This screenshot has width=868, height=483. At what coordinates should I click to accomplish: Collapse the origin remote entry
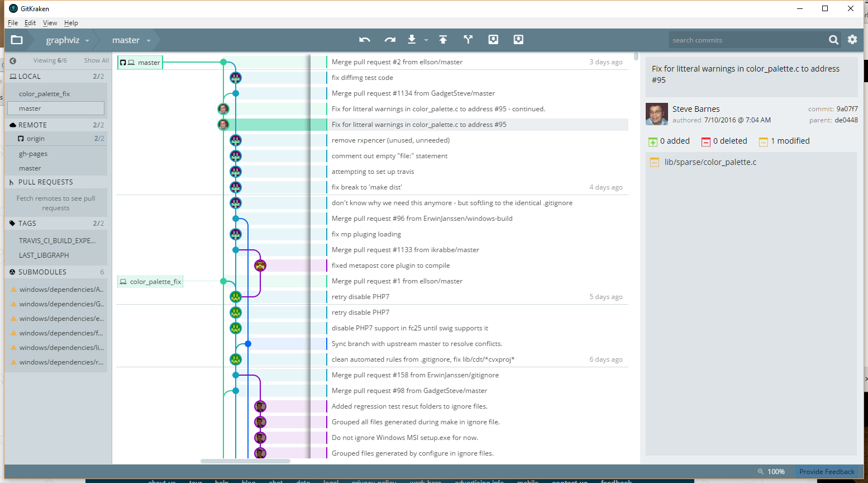point(56,139)
